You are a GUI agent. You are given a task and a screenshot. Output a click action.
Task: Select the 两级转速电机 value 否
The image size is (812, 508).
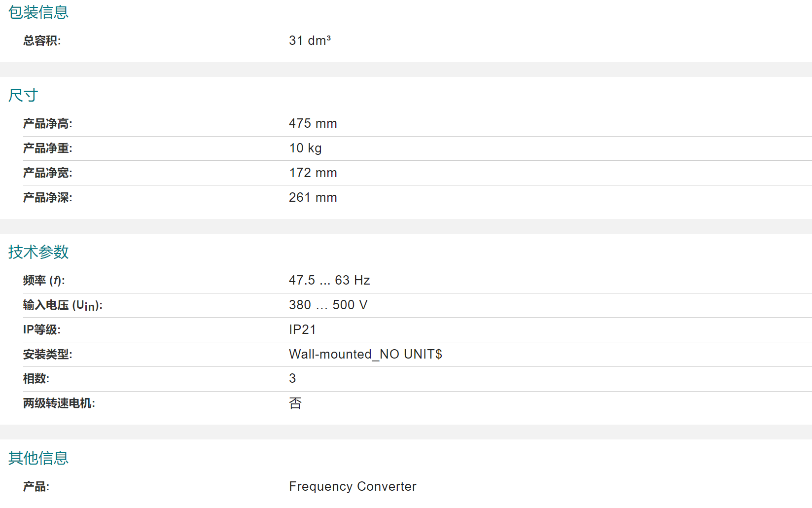295,403
